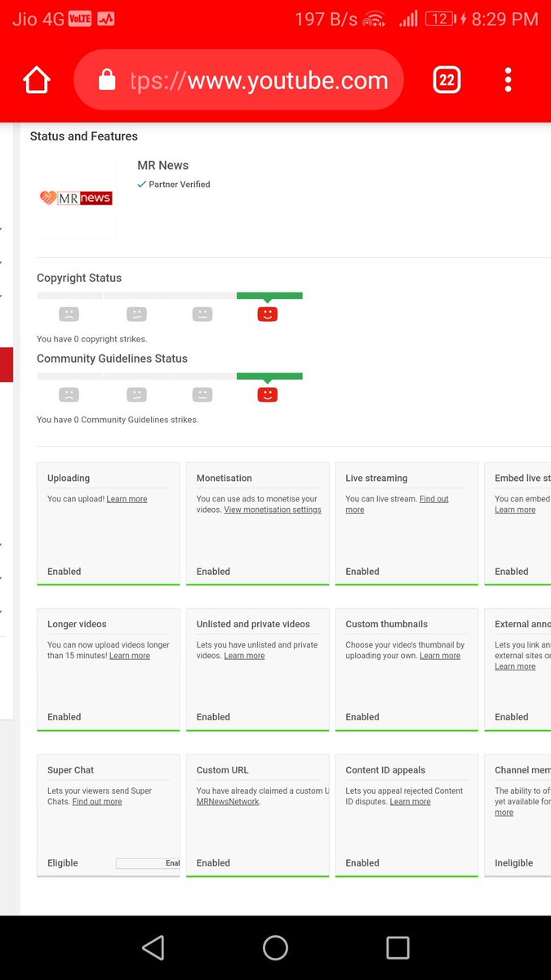Screen dimensions: 551x980
Task: Tap Ineligible status in Channel memberships card
Action: coord(514,863)
